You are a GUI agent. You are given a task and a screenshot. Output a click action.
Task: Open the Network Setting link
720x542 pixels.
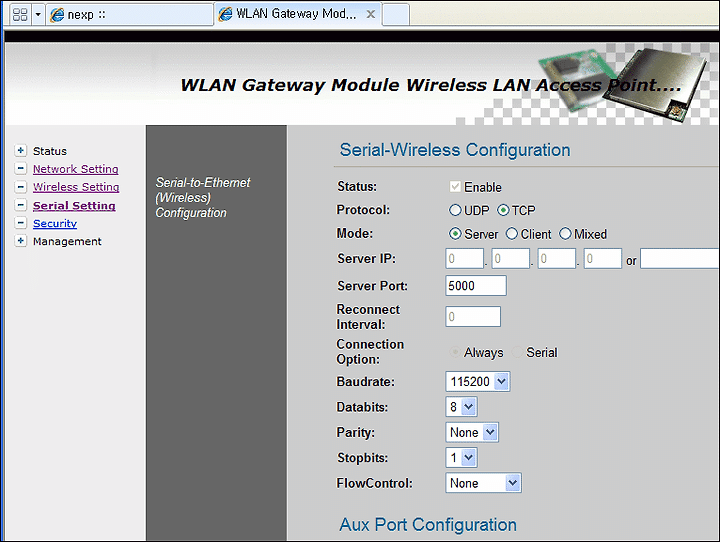click(x=76, y=169)
